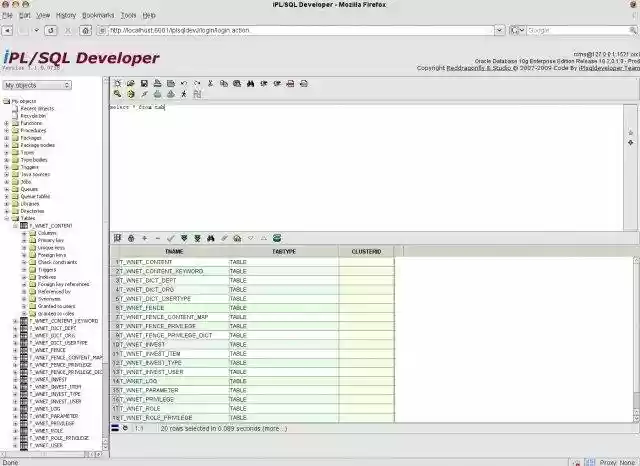Click the Undo arrow icon
Screen dimensions: 640x466
[184, 84]
